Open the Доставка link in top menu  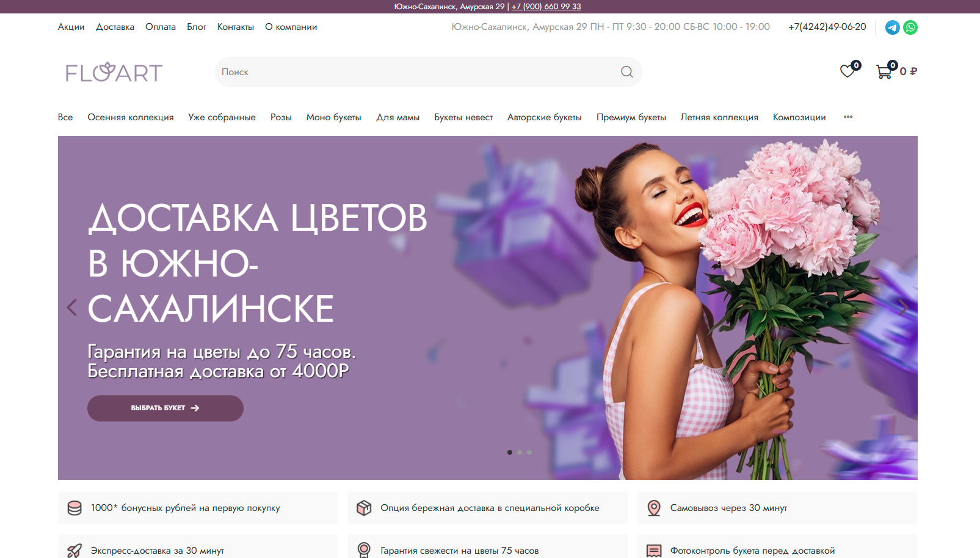point(115,27)
